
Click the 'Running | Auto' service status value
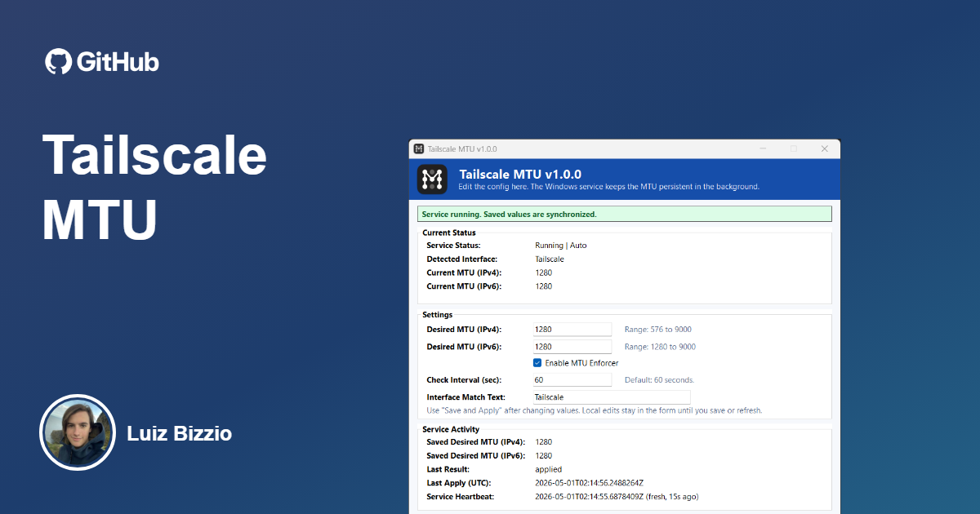coord(561,246)
